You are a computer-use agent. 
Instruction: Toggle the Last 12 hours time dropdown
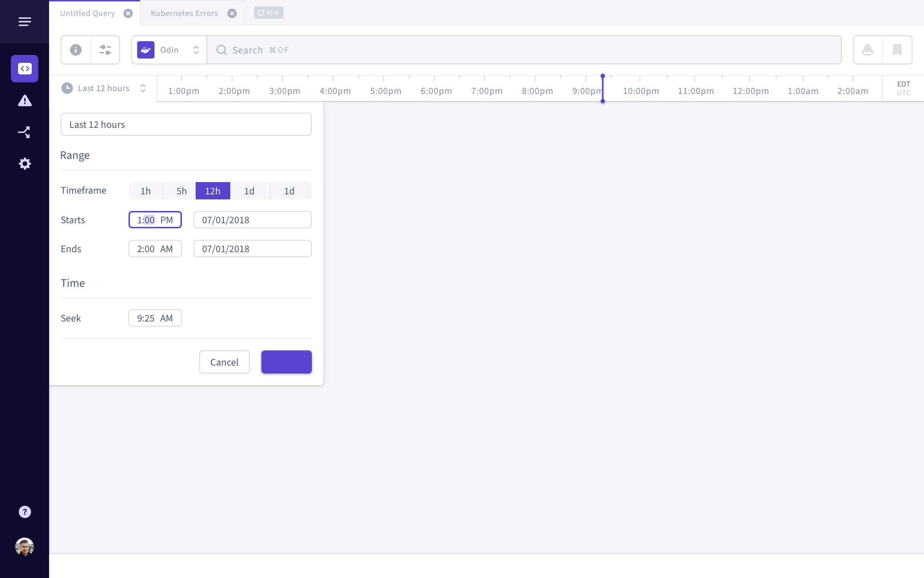coord(104,88)
